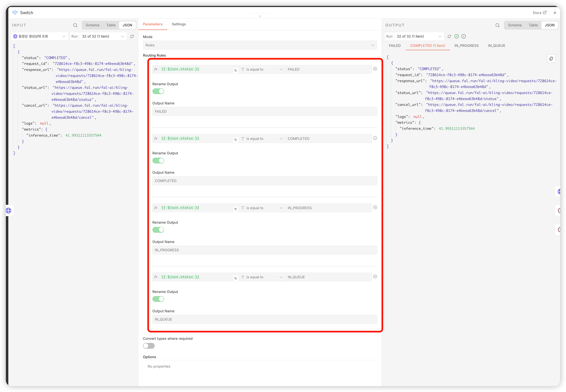Toggle Rename Output for the IN_PROGRESS rule

click(158, 230)
